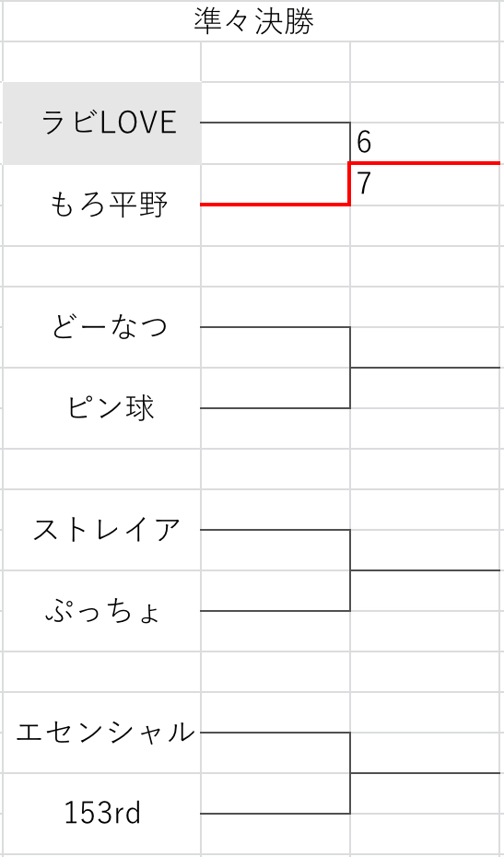Screen dimensions: 504x857
Task: Select the ストレイア cell
Action: [x=102, y=530]
